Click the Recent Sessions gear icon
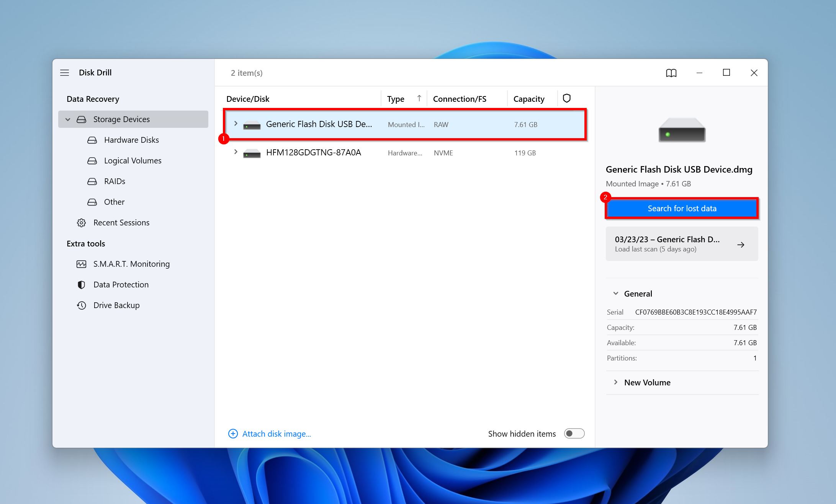The image size is (836, 504). coord(81,223)
